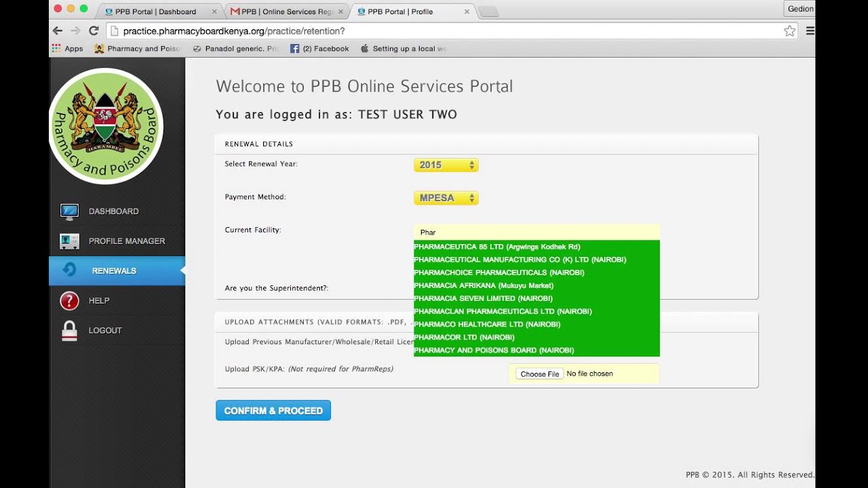Pick Pharmacy and Poisons Board (Nairobi)

tap(536, 350)
